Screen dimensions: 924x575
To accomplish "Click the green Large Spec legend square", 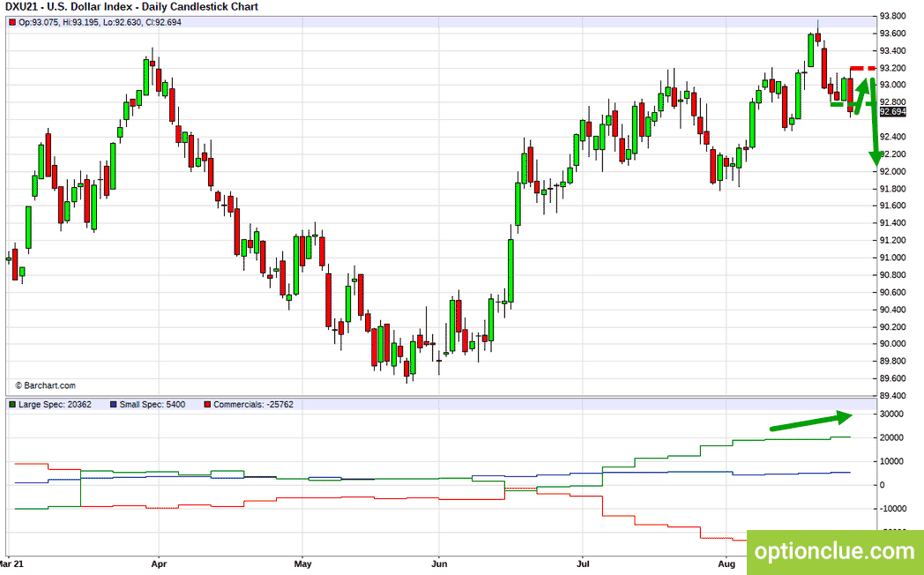I will (13, 405).
